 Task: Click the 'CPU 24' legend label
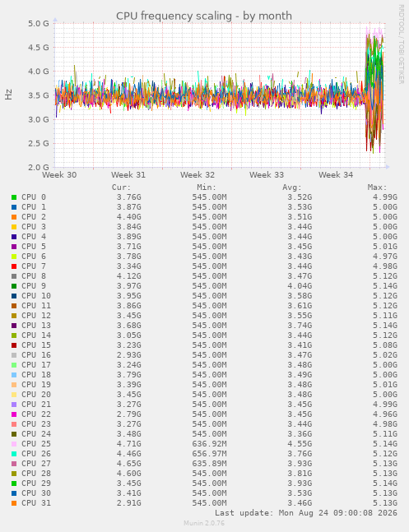(x=36, y=434)
